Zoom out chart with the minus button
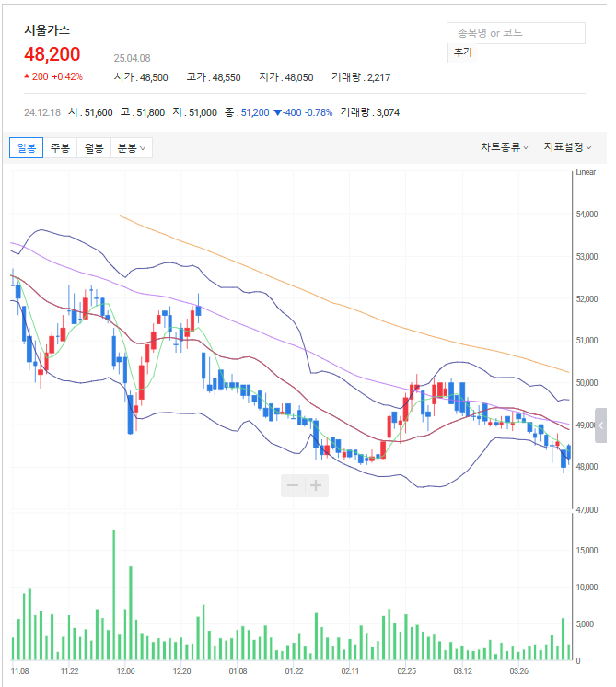This screenshot has width=616, height=687. (293, 485)
